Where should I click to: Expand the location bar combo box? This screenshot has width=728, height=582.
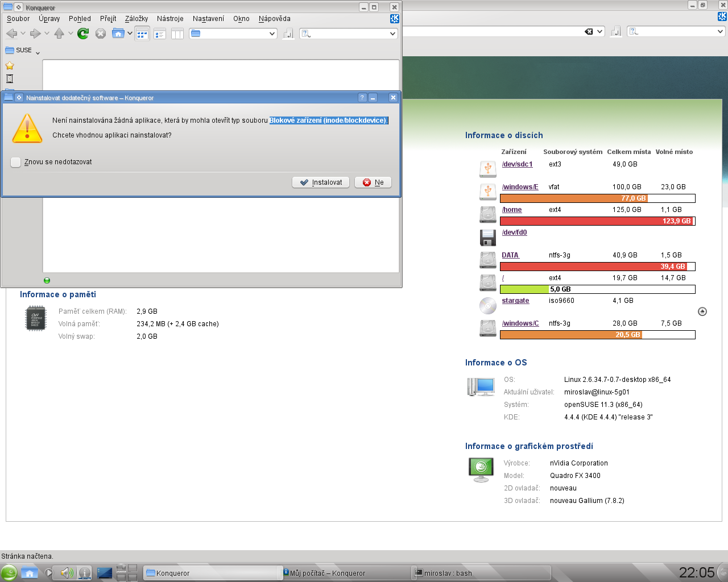272,34
